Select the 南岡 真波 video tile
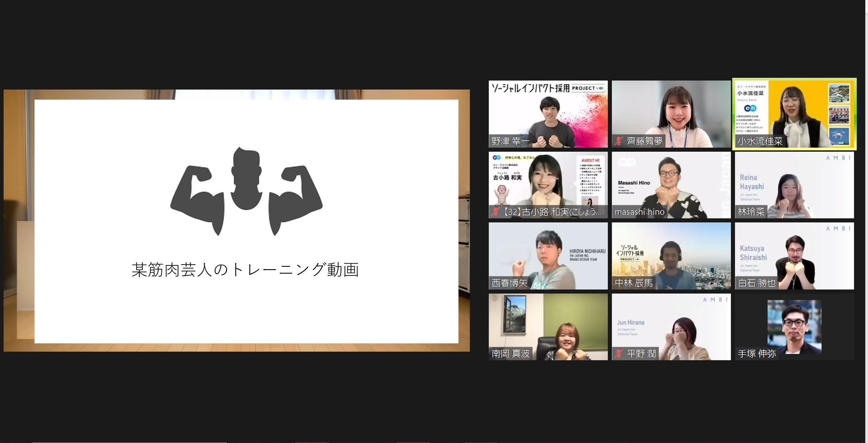Image resolution: width=868 pixels, height=443 pixels. pyautogui.click(x=548, y=326)
